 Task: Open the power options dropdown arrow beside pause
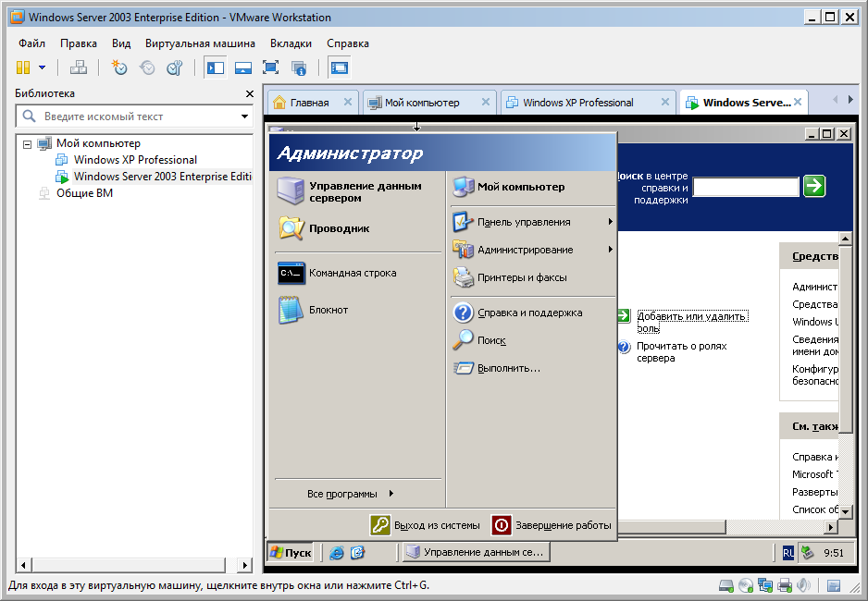pyautogui.click(x=42, y=68)
